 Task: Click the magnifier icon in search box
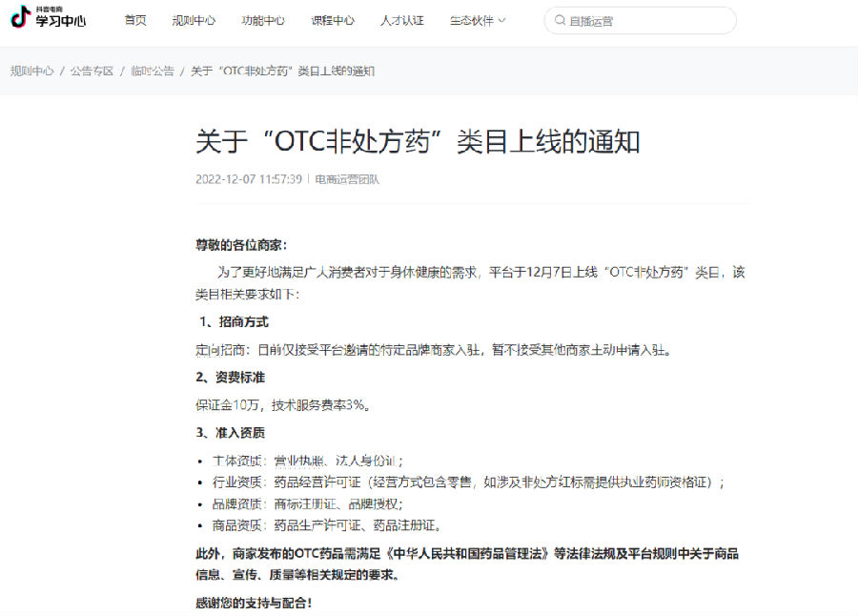coord(560,21)
